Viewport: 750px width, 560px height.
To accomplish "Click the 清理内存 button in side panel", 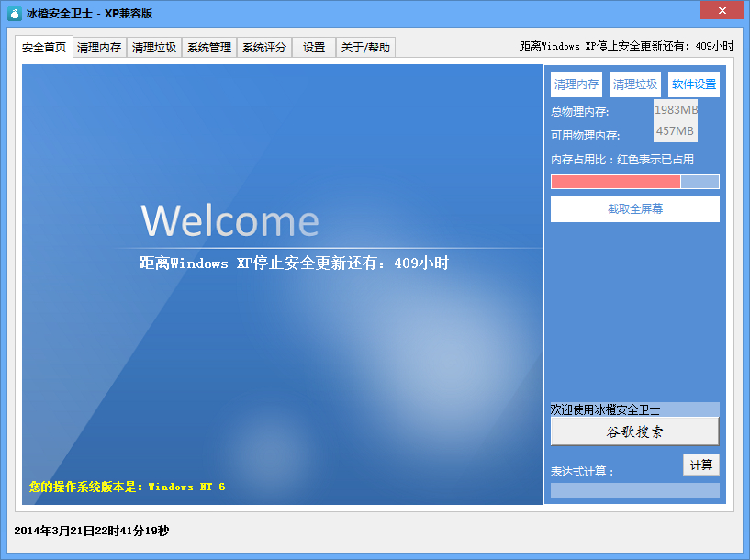I will click(x=576, y=84).
